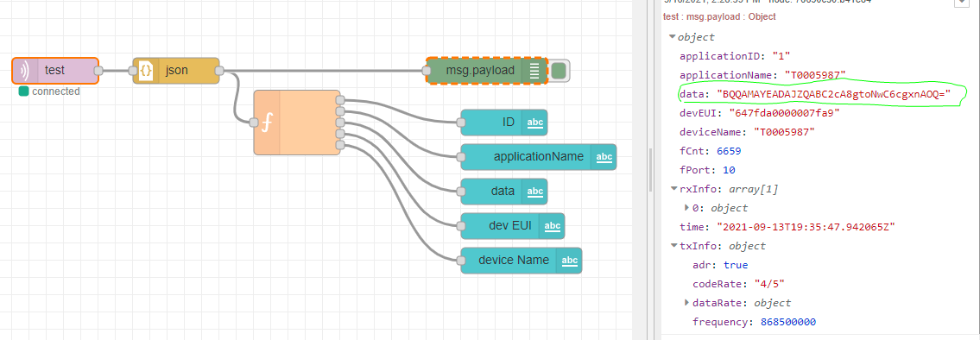Screen dimensions: 980x340
Task: Click the abc icon on dev EUI node
Action: (553, 225)
